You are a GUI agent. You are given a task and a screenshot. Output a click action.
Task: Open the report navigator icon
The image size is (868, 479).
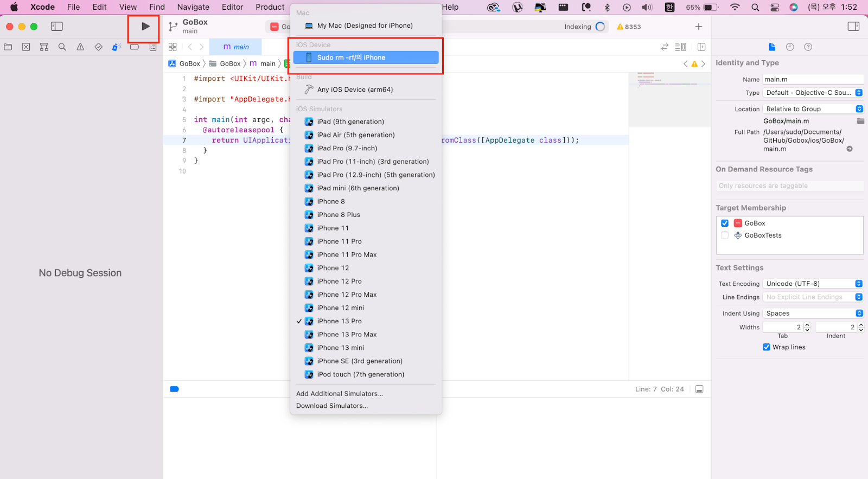coord(153,47)
